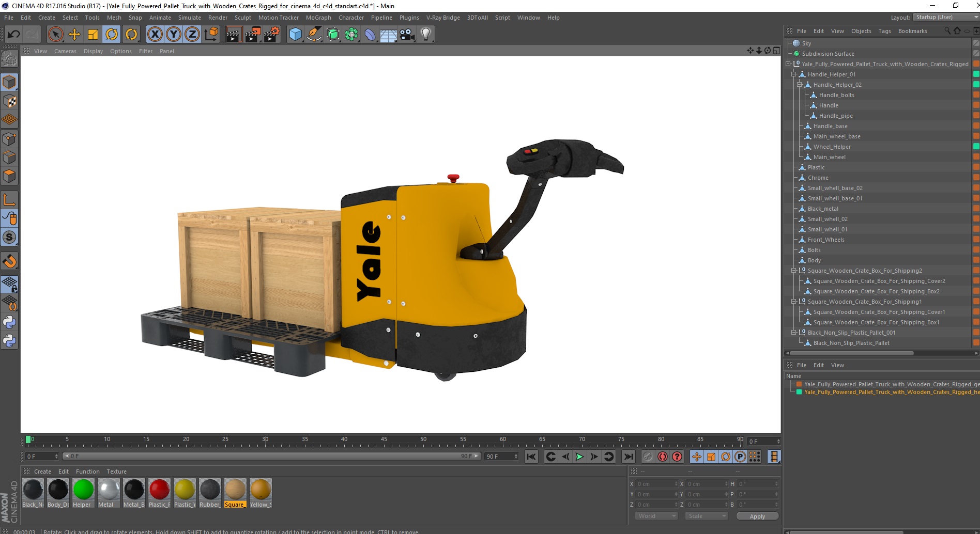Open the World coordinate dropdown
The height and width of the screenshot is (534, 980).
point(656,516)
